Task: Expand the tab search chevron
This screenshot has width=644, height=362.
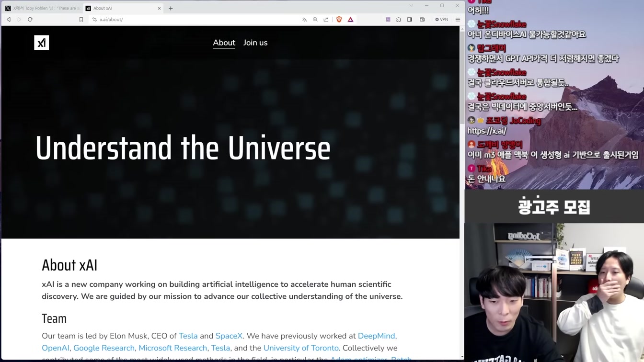Action: click(x=411, y=6)
